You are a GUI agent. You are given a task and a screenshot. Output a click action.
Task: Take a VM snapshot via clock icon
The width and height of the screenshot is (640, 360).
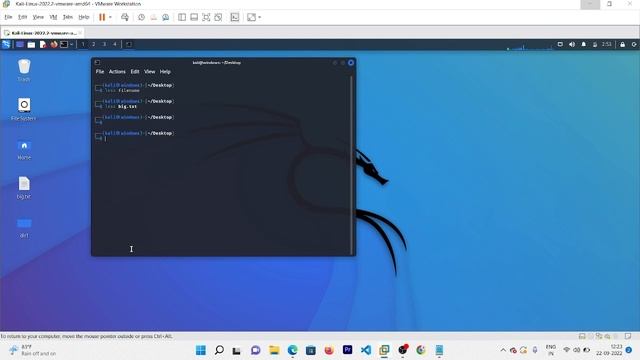click(141, 17)
